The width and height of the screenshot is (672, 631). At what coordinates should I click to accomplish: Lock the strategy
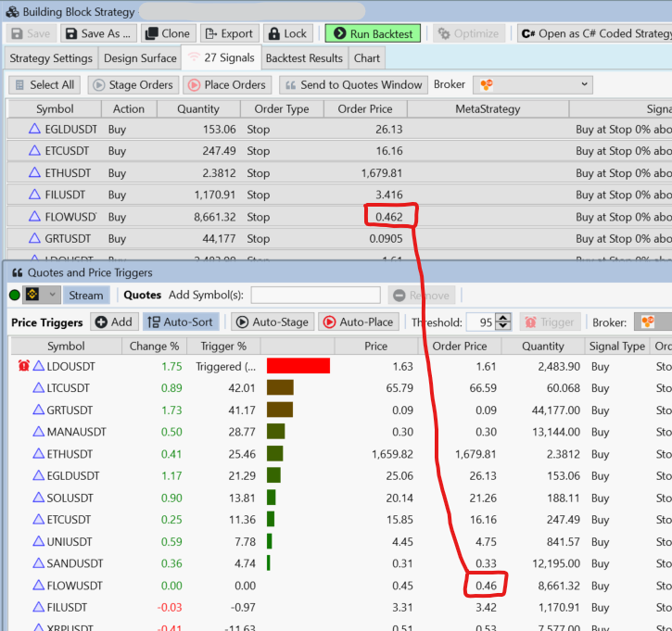click(287, 33)
